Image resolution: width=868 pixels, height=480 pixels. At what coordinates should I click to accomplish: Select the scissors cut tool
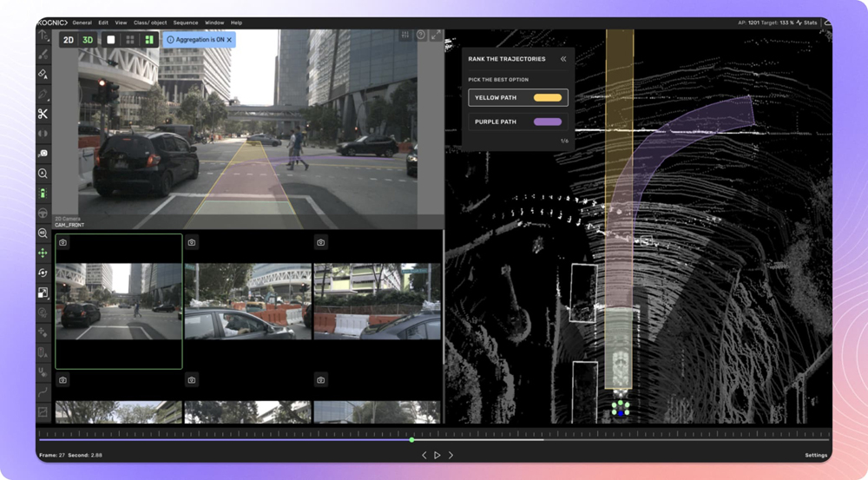(x=43, y=114)
